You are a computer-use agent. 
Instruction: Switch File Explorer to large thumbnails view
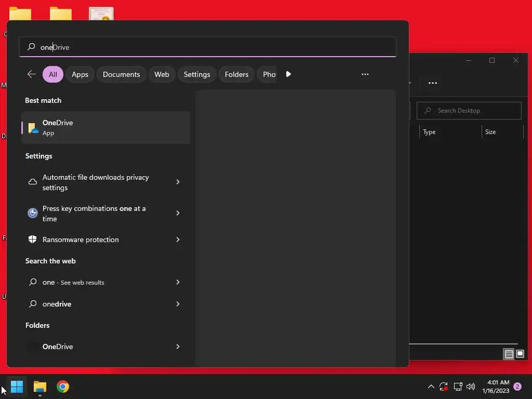(x=520, y=354)
